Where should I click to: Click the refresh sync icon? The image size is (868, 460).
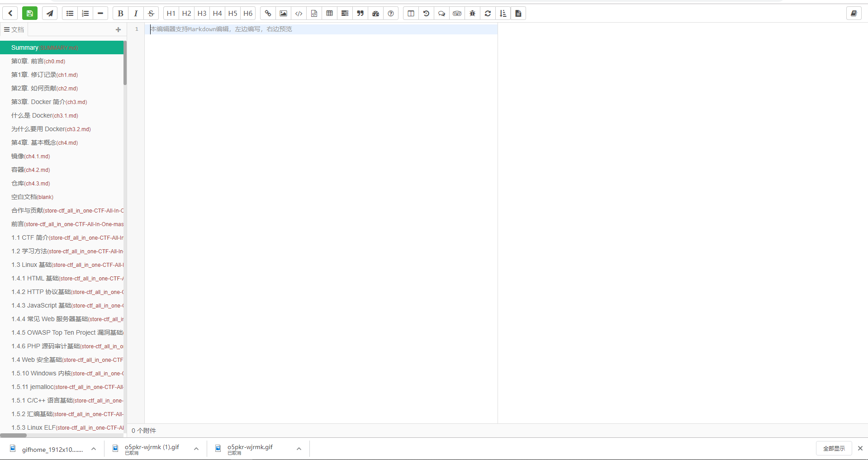click(488, 14)
